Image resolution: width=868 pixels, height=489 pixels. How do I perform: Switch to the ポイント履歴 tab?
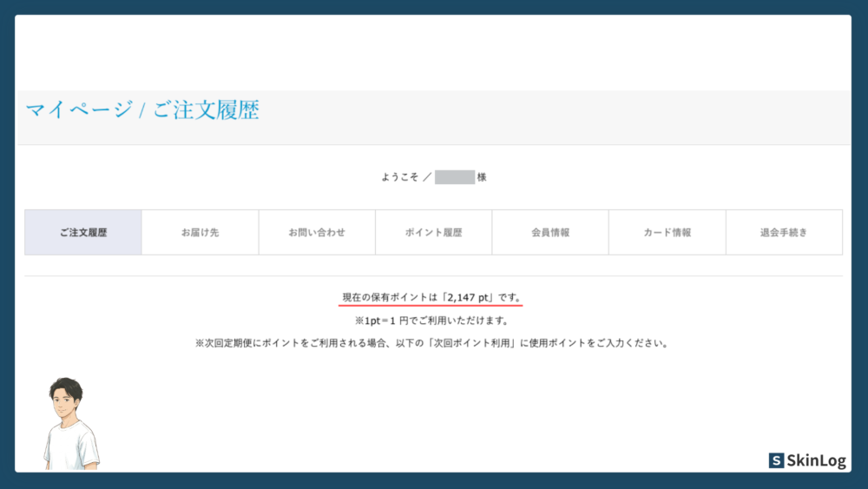coord(433,233)
